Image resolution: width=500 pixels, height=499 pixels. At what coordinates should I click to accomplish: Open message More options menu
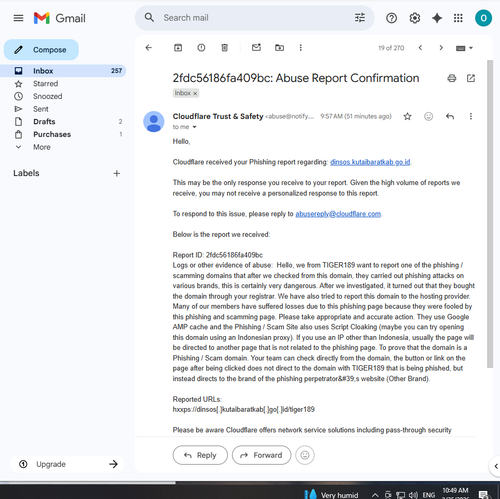coord(471,116)
